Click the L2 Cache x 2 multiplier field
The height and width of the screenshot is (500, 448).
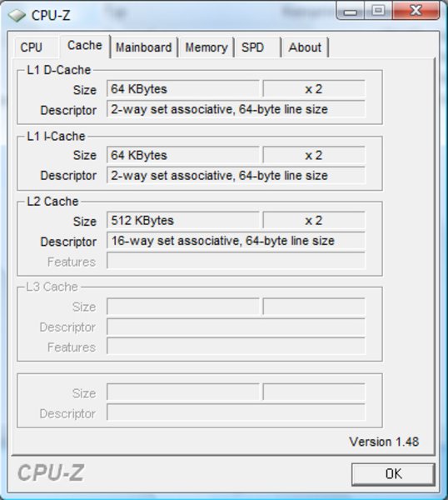pyautogui.click(x=314, y=220)
